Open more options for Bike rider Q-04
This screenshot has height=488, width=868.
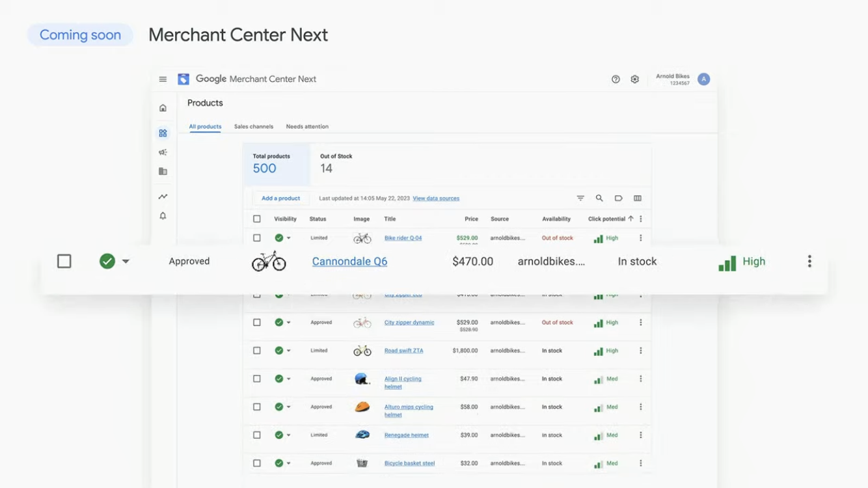click(x=641, y=238)
